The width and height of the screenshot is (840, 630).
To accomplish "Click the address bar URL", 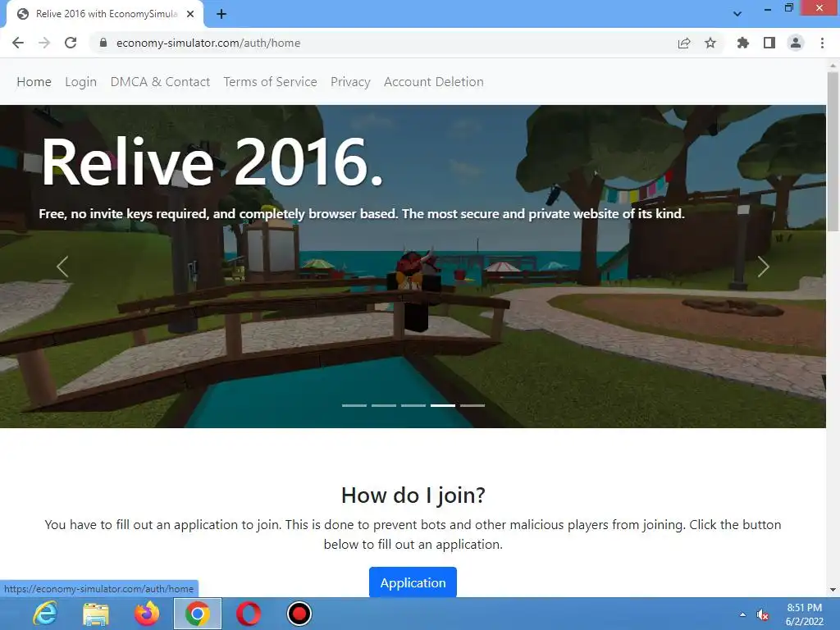I will pos(208,43).
